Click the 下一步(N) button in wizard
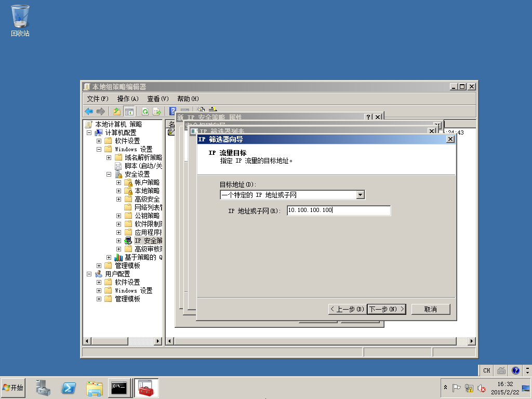The width and height of the screenshot is (532, 399). 387,309
